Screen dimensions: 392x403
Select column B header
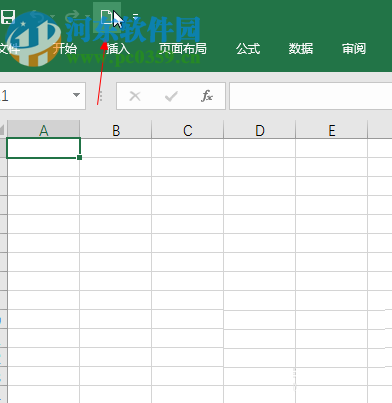pos(116,130)
